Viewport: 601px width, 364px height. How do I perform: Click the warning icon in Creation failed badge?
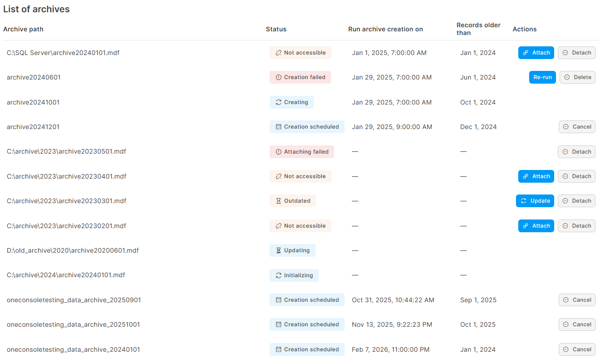tap(279, 77)
